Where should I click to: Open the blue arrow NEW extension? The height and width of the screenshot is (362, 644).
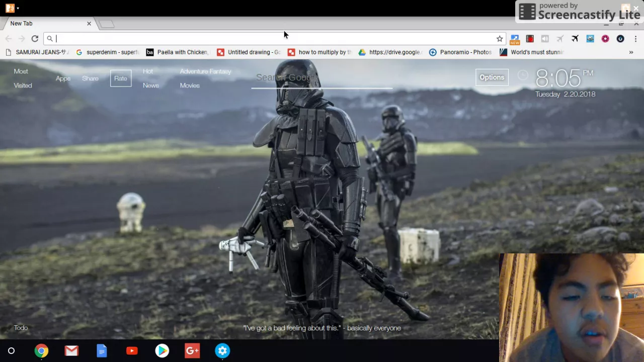point(515,39)
